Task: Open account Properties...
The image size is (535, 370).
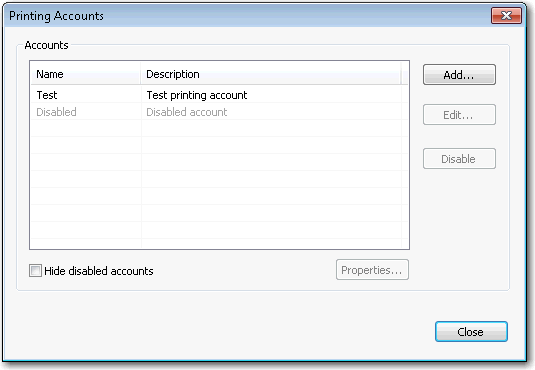Action: (x=372, y=270)
